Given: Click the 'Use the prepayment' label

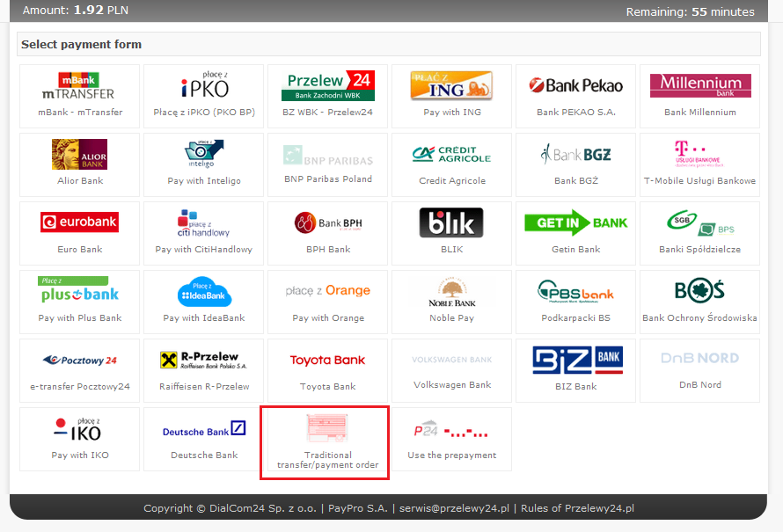Looking at the screenshot, I should (452, 455).
